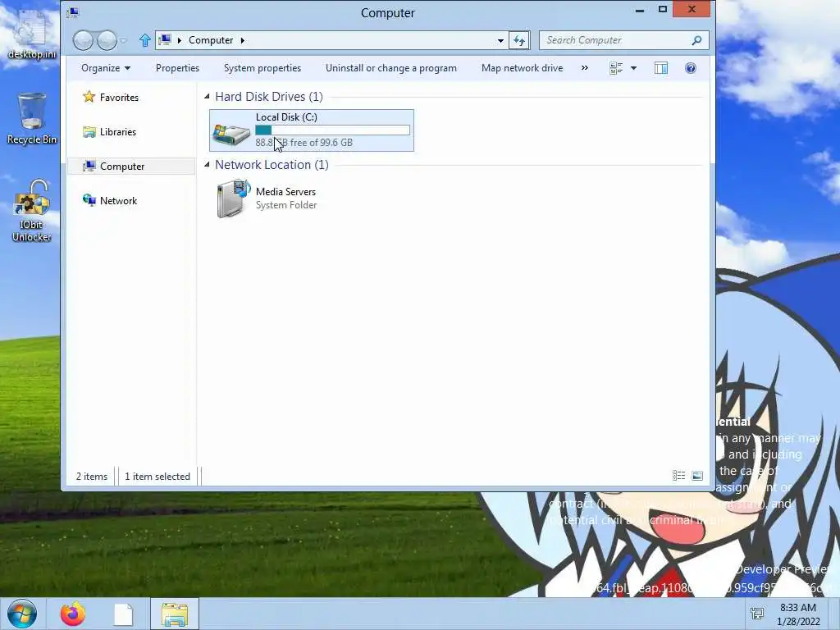Open the view options dropdown arrow
Screen dimensions: 840x630
point(634,68)
